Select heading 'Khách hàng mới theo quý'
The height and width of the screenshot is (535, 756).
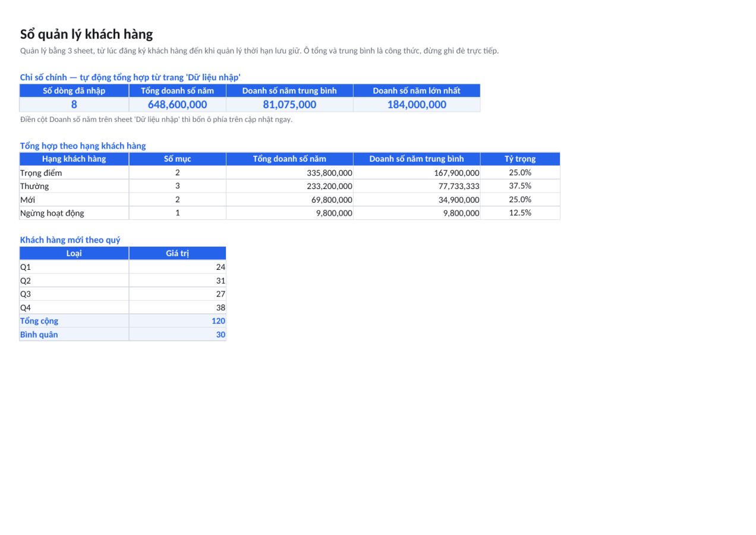click(x=70, y=240)
